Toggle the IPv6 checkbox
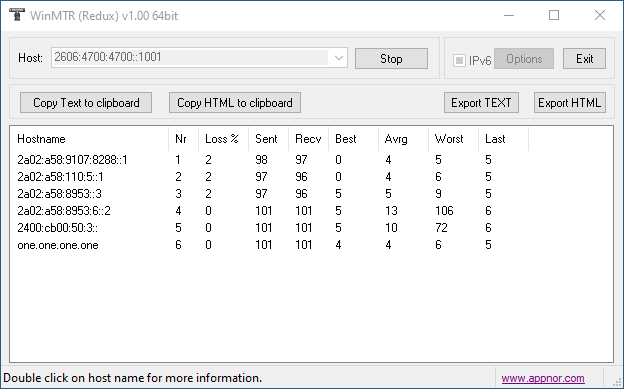Screen dimensions: 624x389 (x=459, y=61)
